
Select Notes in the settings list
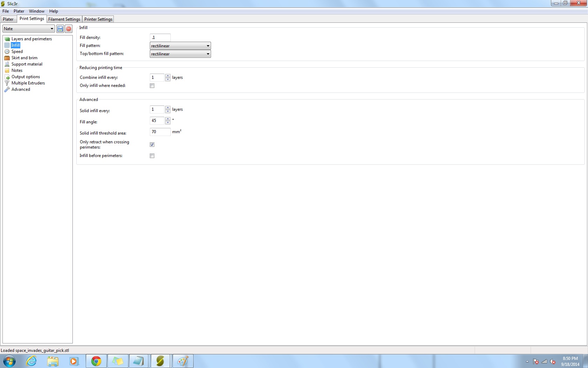pos(17,70)
